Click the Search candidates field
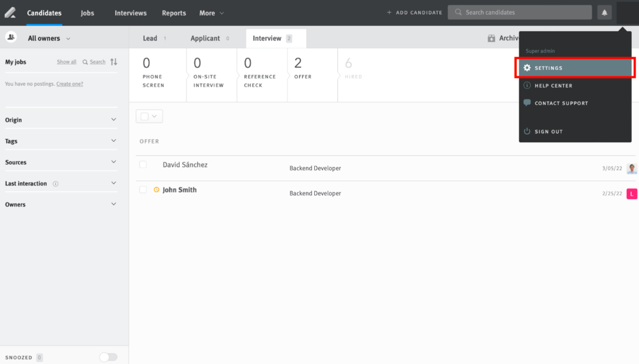This screenshot has height=364, width=639. (x=519, y=12)
